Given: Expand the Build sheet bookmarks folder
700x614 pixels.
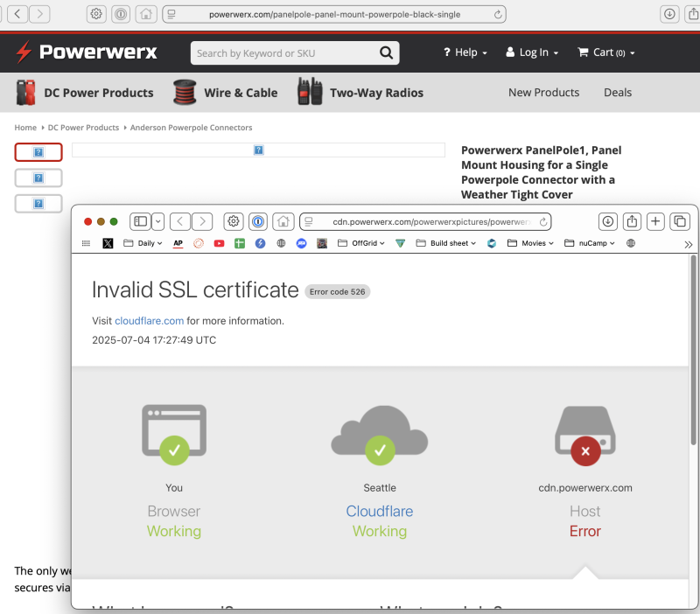Looking at the screenshot, I should [445, 243].
